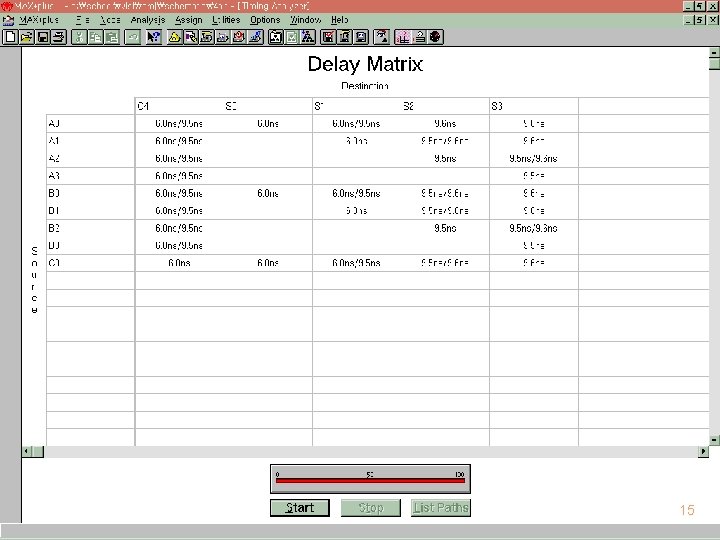This screenshot has width=720, height=540.
Task: Open the MAX+plus II menu
Action: [39, 20]
